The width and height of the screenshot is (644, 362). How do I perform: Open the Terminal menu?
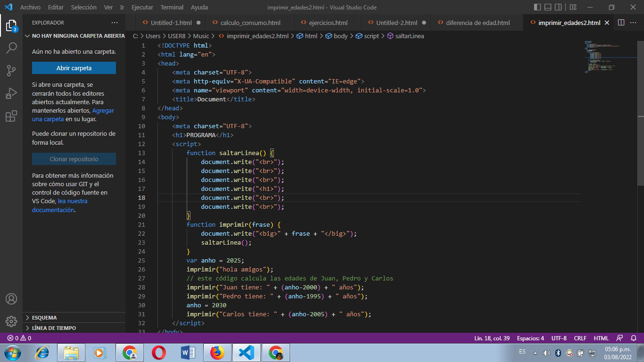pyautogui.click(x=172, y=8)
